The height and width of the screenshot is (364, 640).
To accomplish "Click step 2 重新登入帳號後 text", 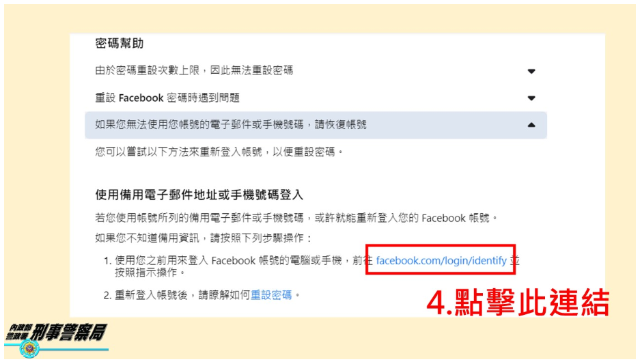I will coord(182,295).
